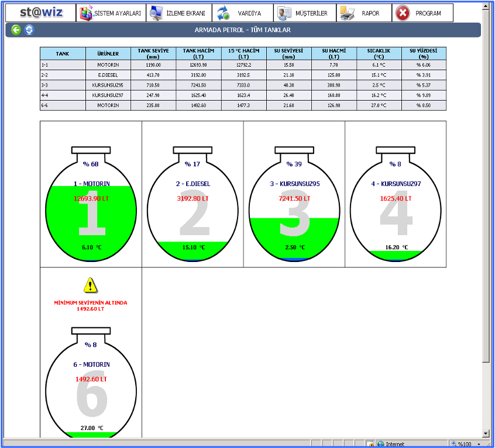Open the İzleme Ekranı menu
495x448 pixels.
(x=178, y=13)
